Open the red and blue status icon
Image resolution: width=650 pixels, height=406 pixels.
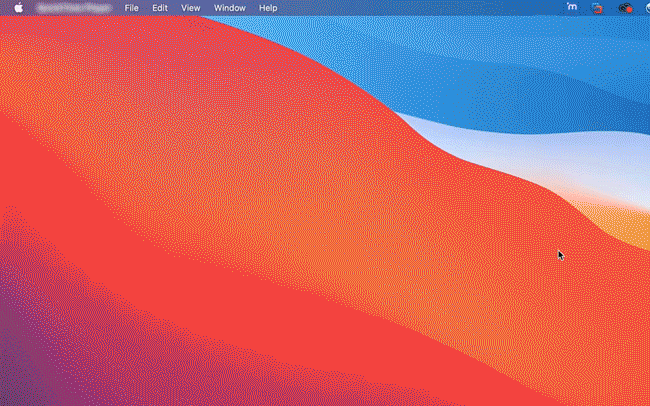point(598,8)
